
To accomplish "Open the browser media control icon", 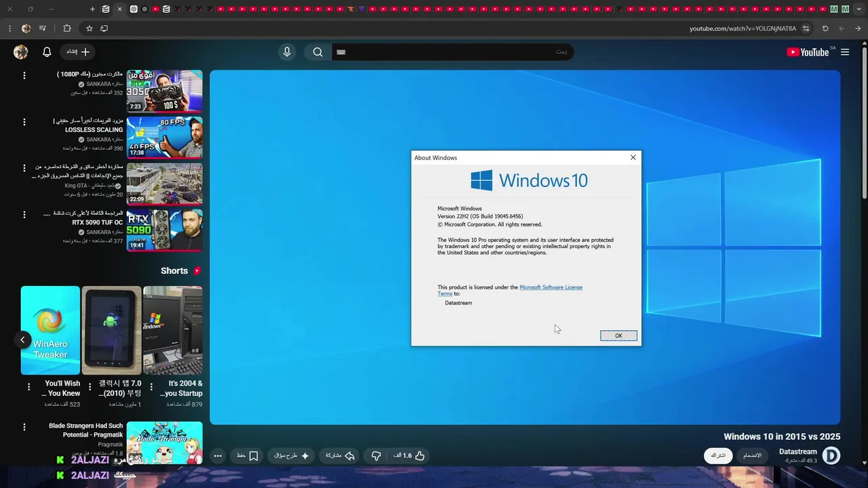I will click(43, 28).
